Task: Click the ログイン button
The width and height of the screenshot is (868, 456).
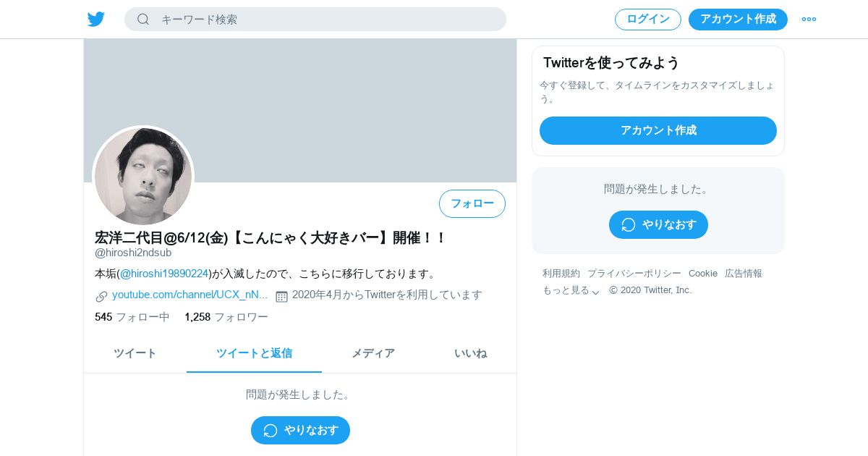Action: [x=648, y=20]
